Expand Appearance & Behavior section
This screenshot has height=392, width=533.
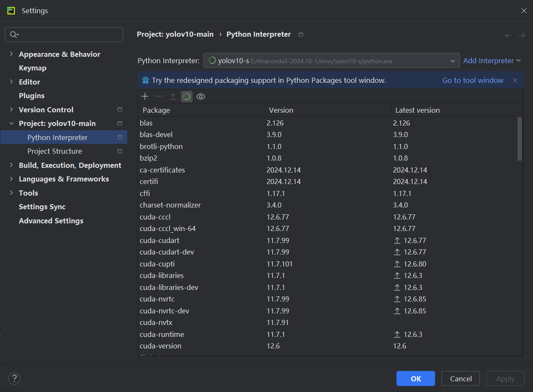pyautogui.click(x=12, y=54)
